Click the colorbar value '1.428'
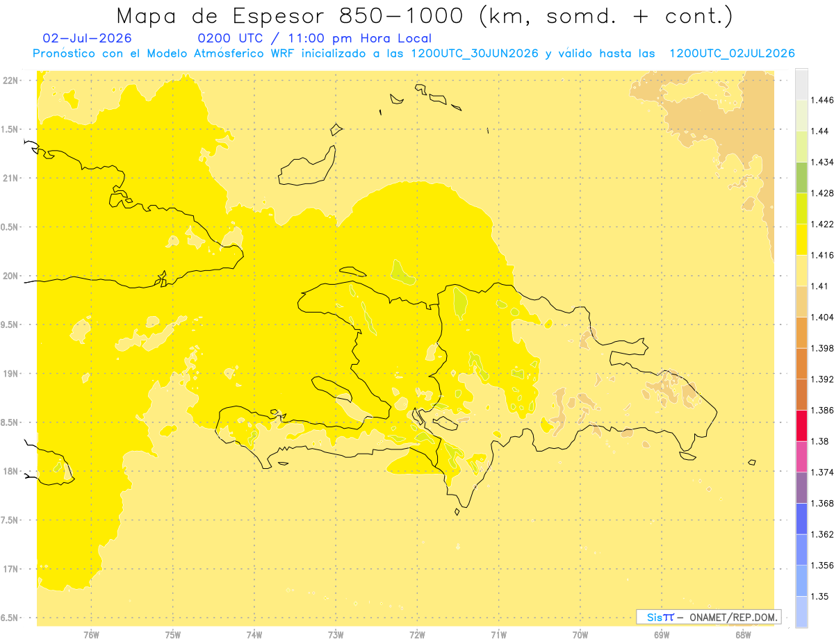The image size is (834, 644). click(822, 193)
